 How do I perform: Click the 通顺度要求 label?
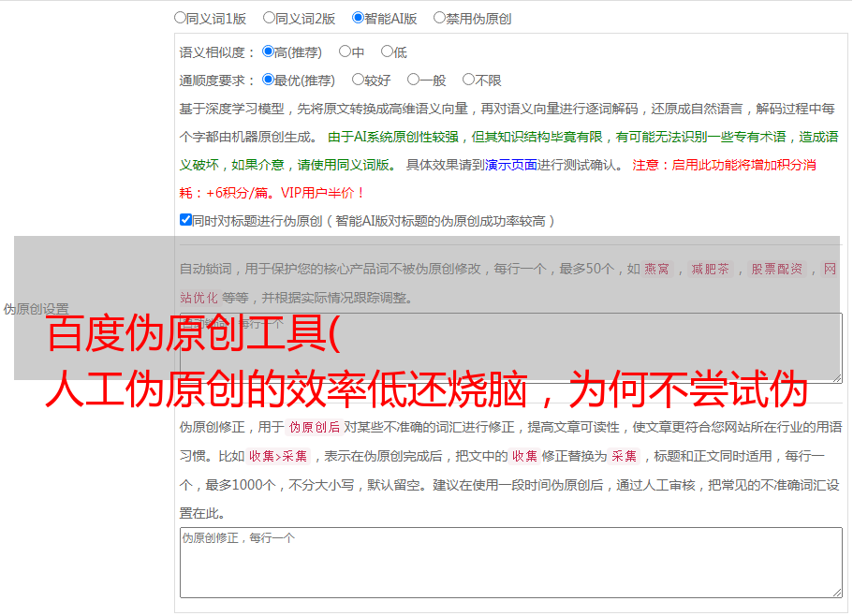pos(217,81)
